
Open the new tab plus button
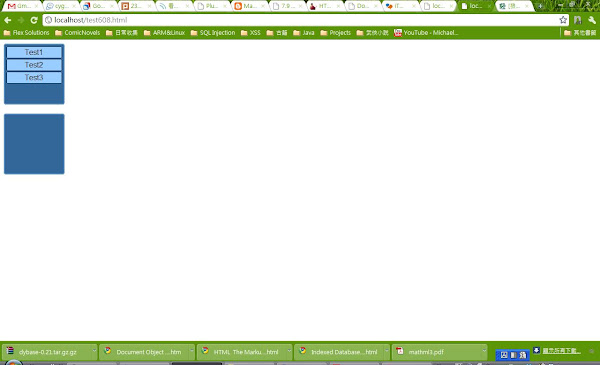[x=540, y=6]
